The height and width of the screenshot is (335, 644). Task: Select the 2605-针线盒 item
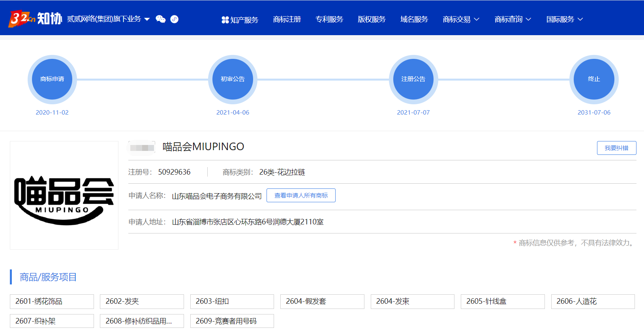click(x=503, y=301)
